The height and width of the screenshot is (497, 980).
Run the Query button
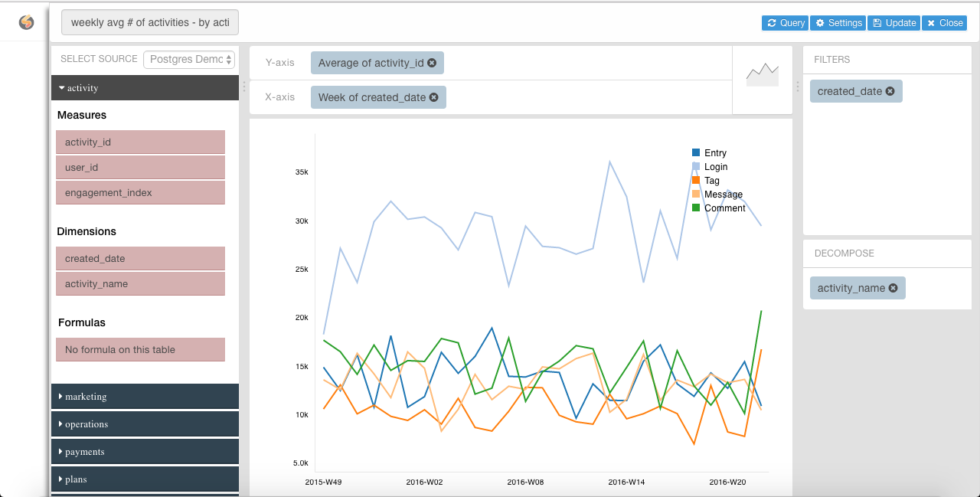[785, 22]
